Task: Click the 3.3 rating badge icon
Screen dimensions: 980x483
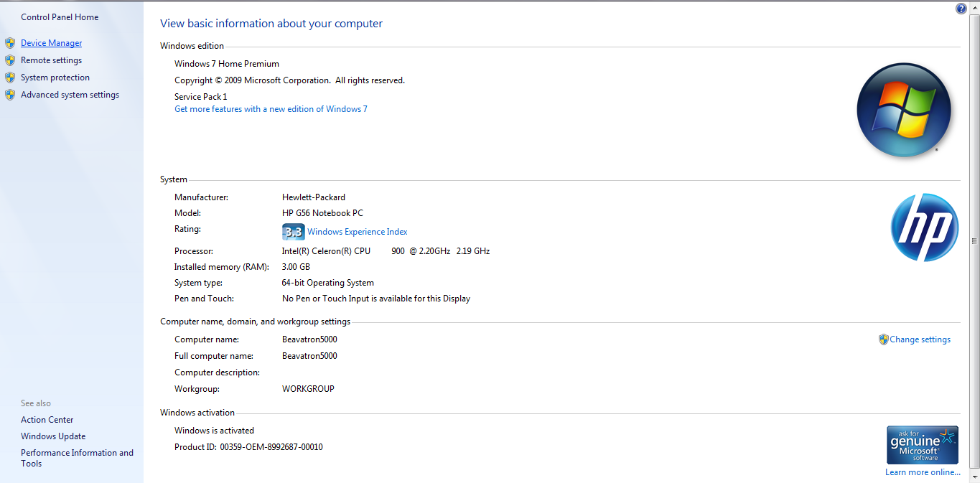Action: click(293, 232)
